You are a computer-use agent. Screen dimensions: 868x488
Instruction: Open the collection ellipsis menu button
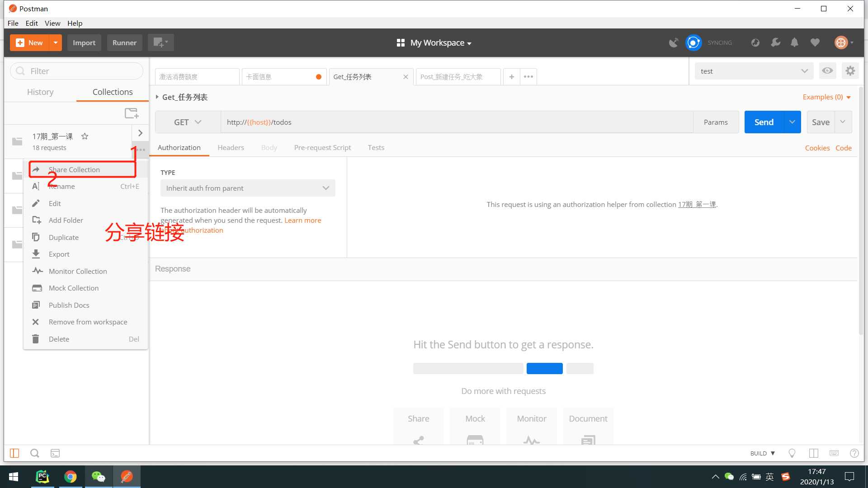point(141,150)
